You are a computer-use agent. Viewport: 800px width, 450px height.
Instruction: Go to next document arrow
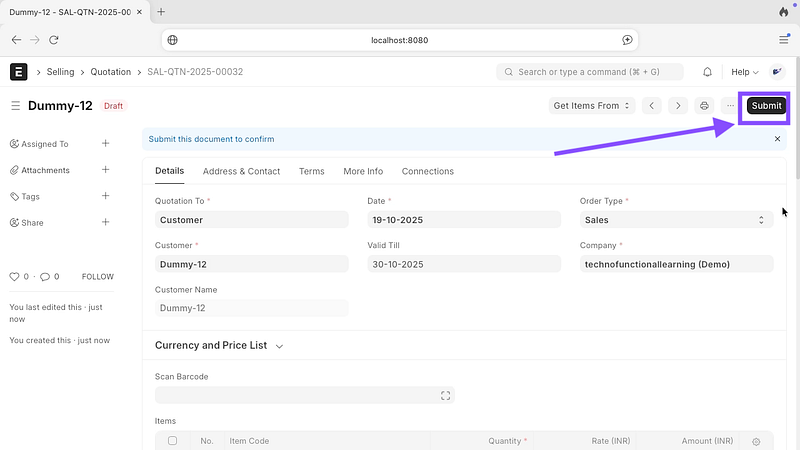click(x=678, y=106)
